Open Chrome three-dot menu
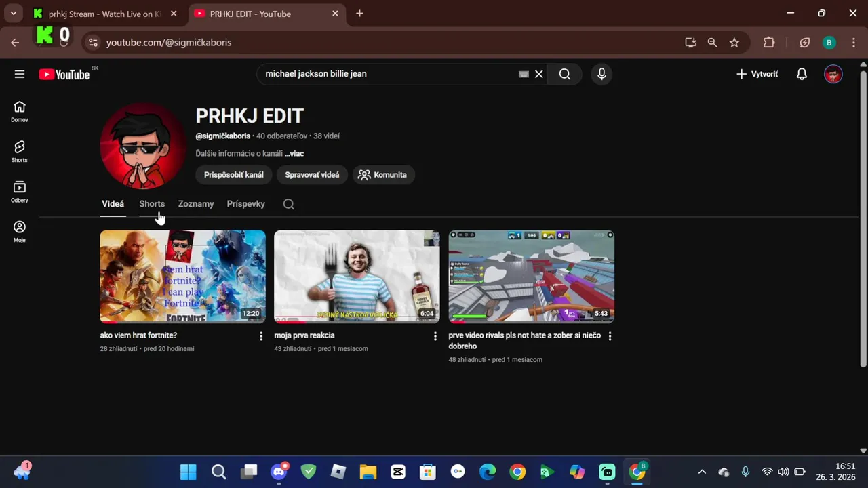The height and width of the screenshot is (488, 868). tap(854, 43)
